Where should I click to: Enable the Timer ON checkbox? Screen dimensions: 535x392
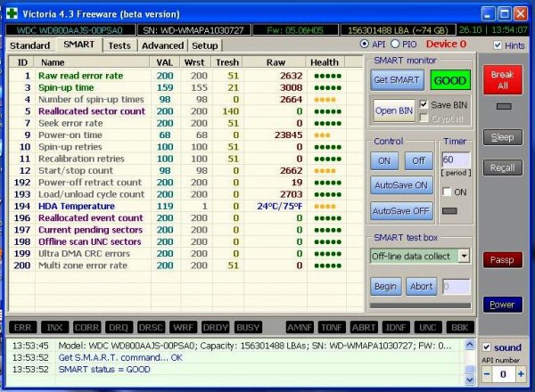(x=447, y=192)
